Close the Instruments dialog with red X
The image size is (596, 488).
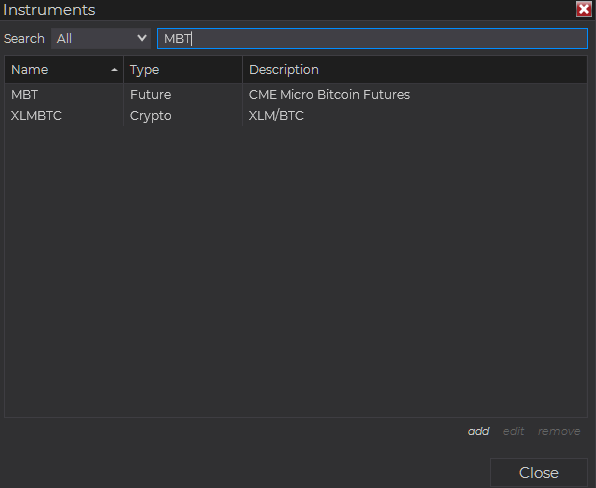point(583,9)
